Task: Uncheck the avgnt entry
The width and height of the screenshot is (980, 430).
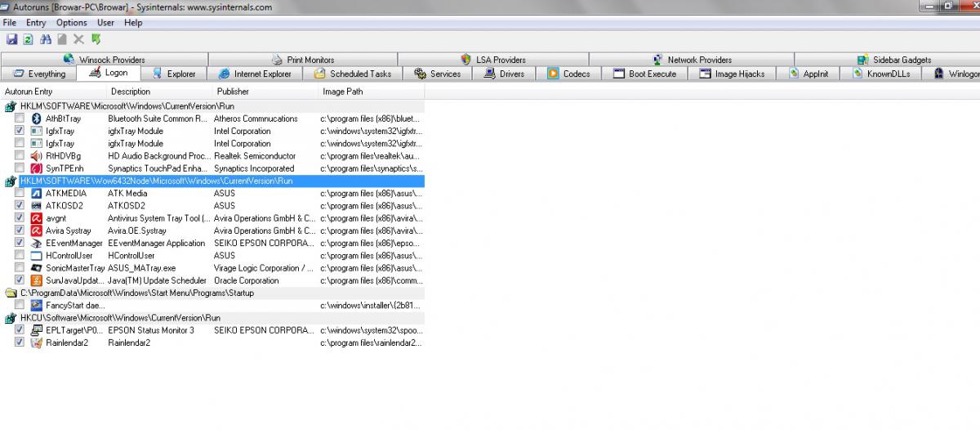Action: click(20, 218)
